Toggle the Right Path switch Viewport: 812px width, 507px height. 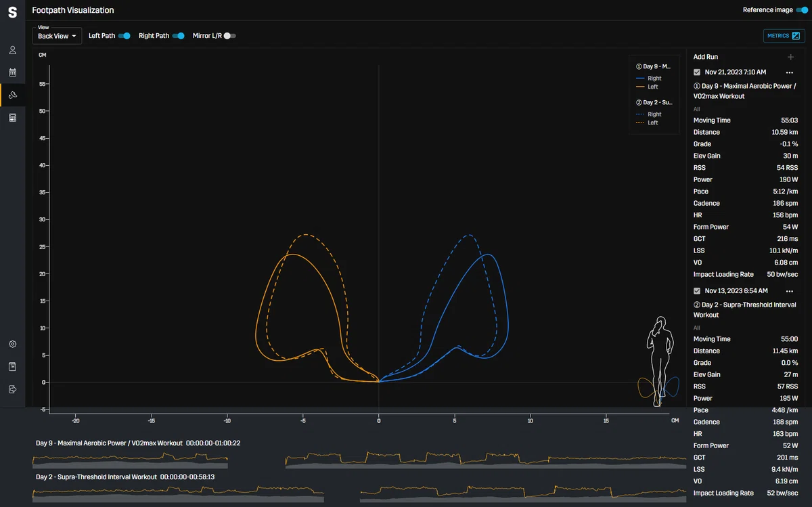179,36
